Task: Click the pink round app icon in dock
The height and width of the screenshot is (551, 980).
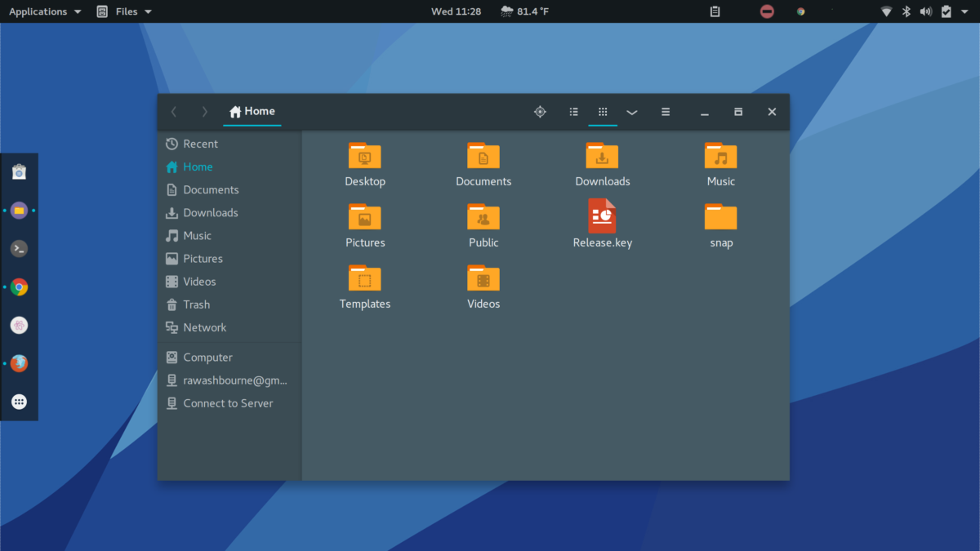Action: (x=20, y=325)
